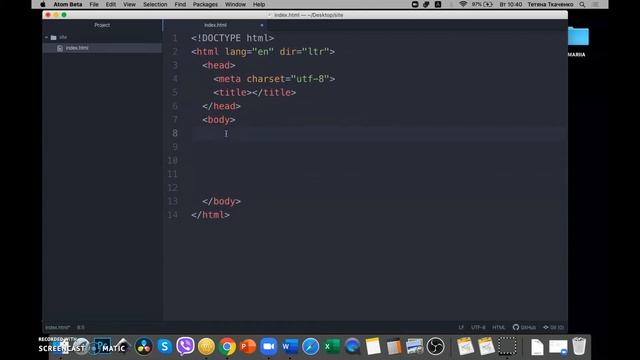Click the opening body tag
Viewport: 640px width, 360px height.
(x=219, y=120)
